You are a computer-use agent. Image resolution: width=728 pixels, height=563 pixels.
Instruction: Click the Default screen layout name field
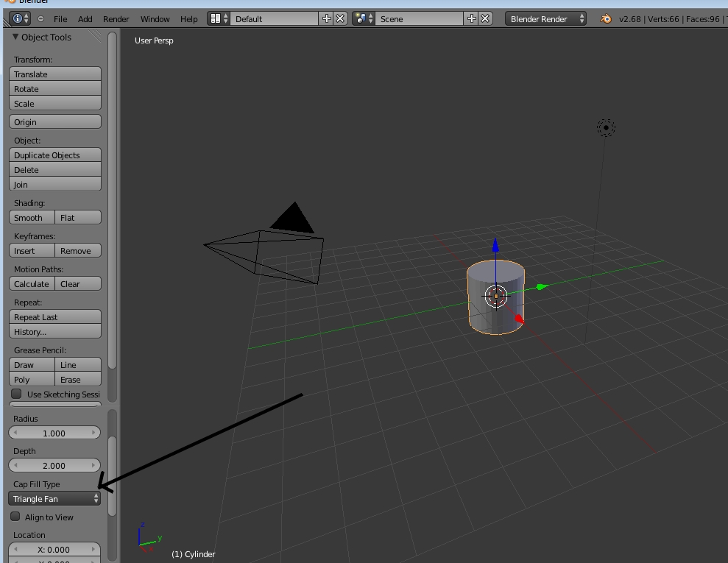tap(274, 18)
